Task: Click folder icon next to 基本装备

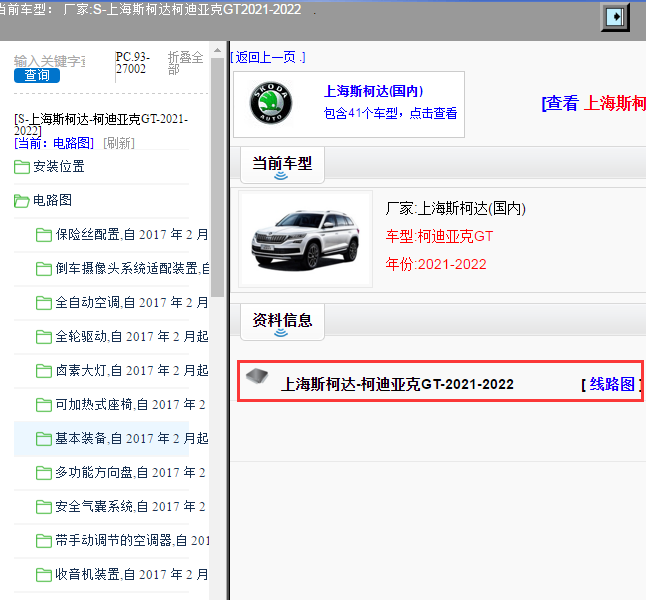Action: pyautogui.click(x=44, y=439)
